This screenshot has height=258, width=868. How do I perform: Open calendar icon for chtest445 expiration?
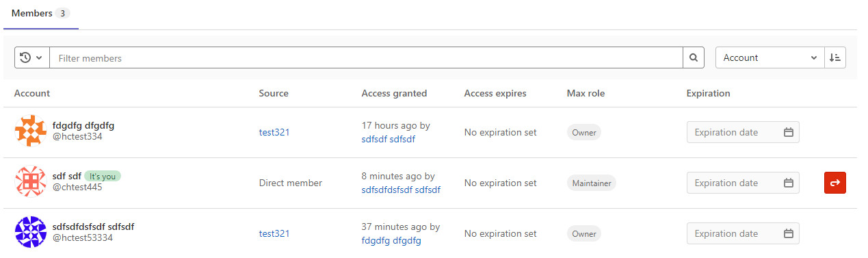pyautogui.click(x=788, y=183)
